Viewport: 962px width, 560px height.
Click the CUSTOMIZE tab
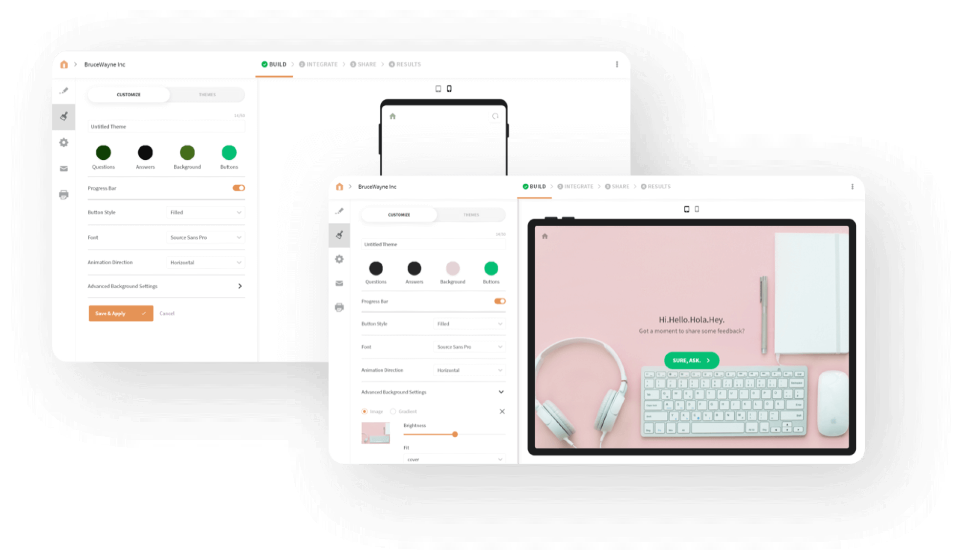(x=127, y=95)
